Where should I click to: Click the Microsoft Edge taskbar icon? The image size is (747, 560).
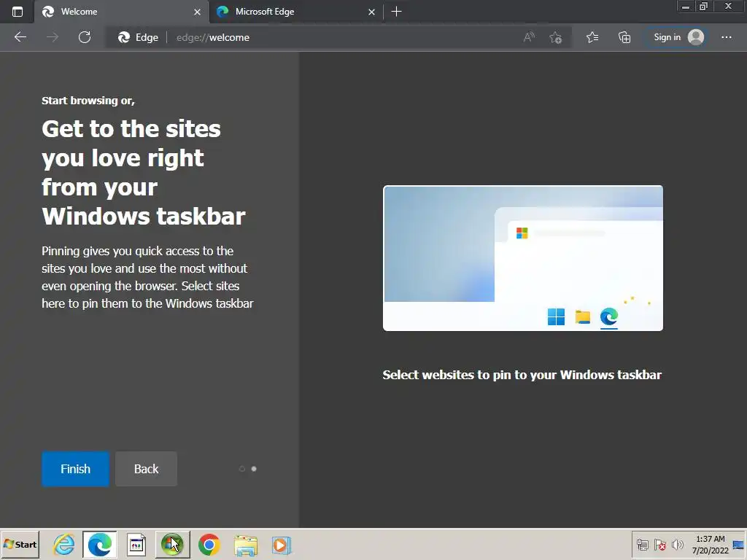[x=99, y=544]
